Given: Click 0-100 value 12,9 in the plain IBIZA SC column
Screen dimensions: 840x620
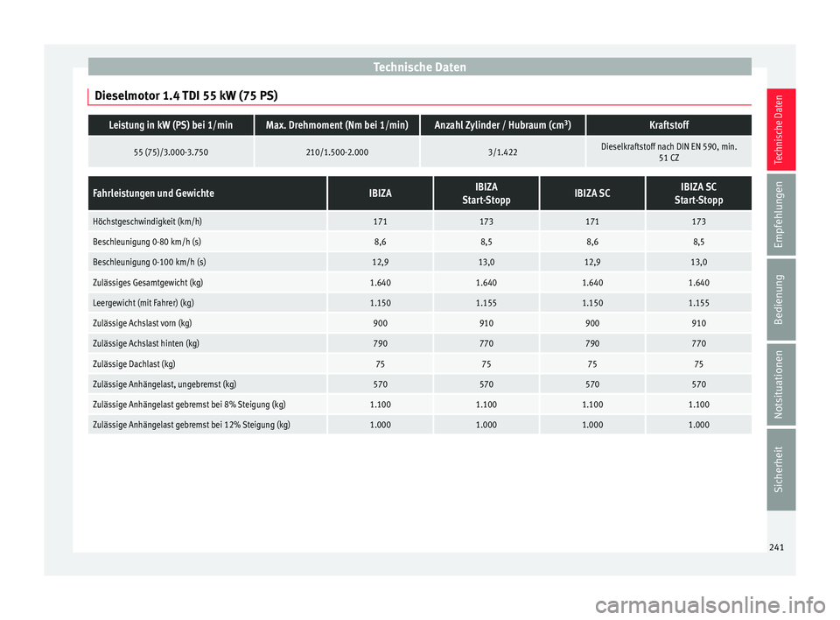Looking at the screenshot, I should 592,262.
